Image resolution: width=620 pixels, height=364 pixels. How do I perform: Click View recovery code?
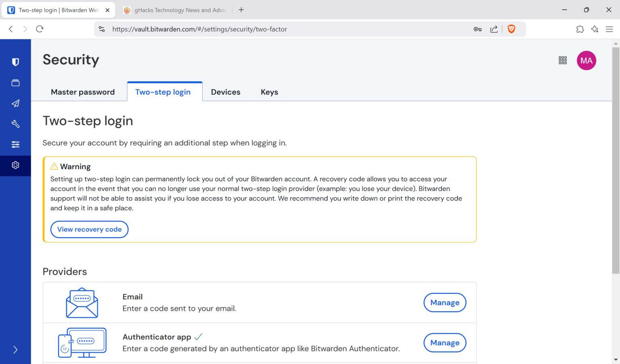click(89, 229)
